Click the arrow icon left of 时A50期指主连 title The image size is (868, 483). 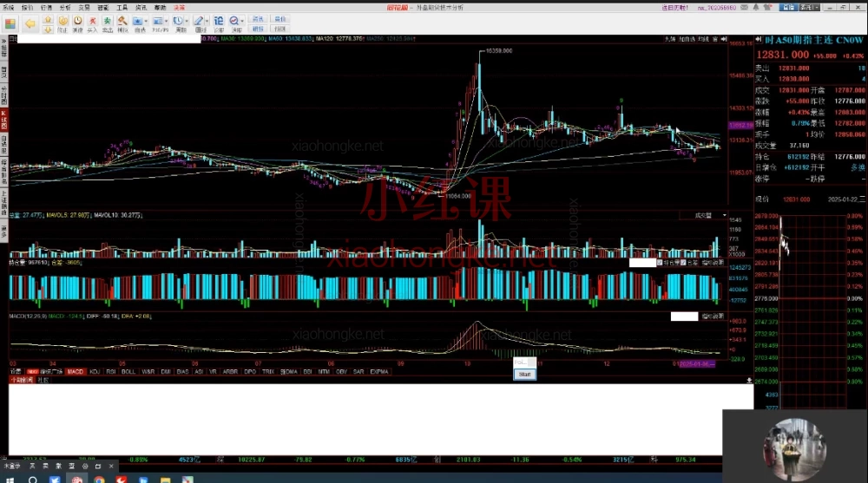pos(759,40)
